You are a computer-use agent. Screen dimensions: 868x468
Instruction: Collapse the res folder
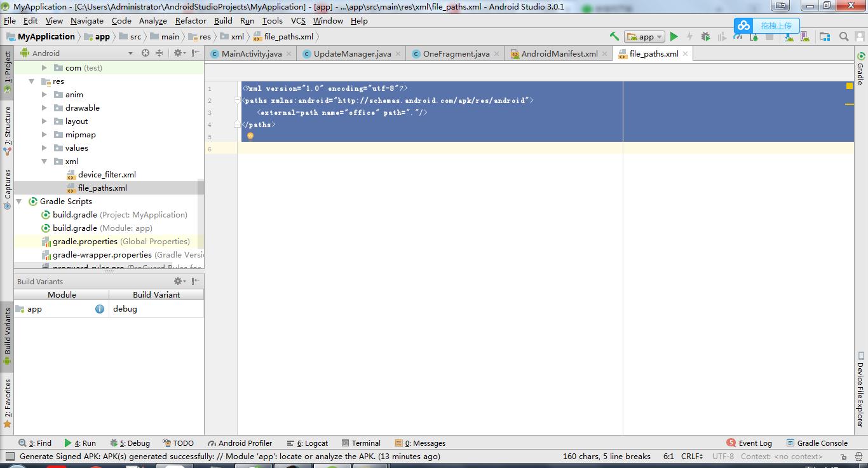pos(31,81)
